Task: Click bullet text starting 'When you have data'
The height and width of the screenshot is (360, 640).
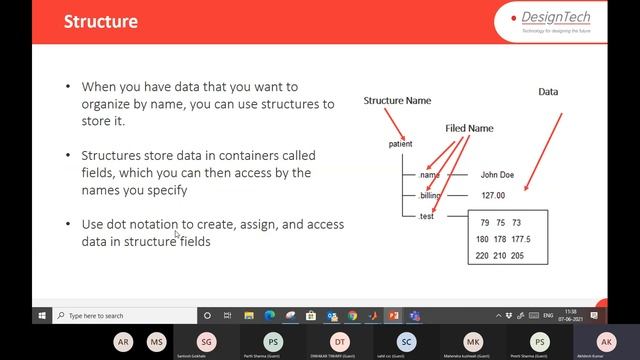Action: click(x=208, y=104)
